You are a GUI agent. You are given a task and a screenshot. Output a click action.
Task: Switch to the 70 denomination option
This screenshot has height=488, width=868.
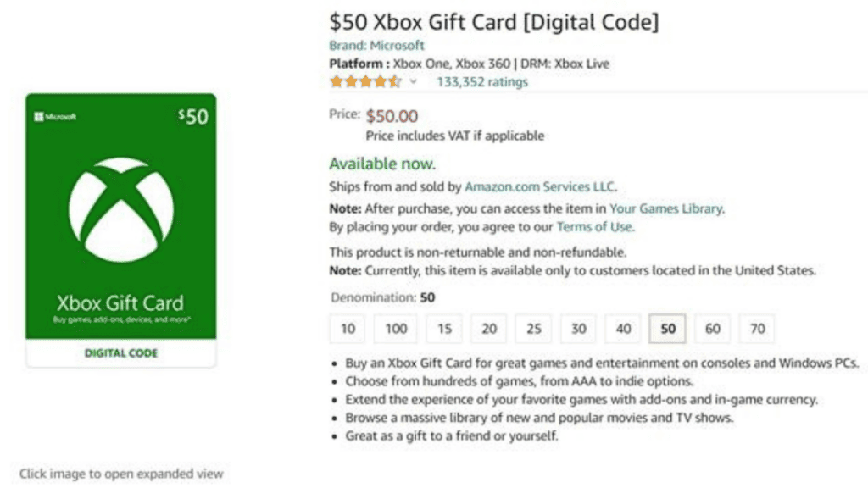pos(757,329)
